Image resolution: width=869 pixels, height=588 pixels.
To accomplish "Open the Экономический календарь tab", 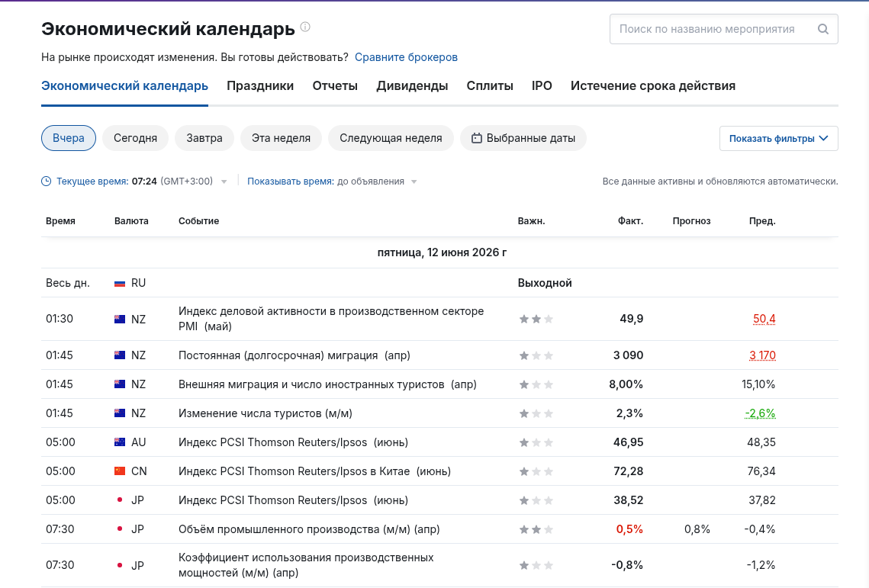I will point(124,86).
